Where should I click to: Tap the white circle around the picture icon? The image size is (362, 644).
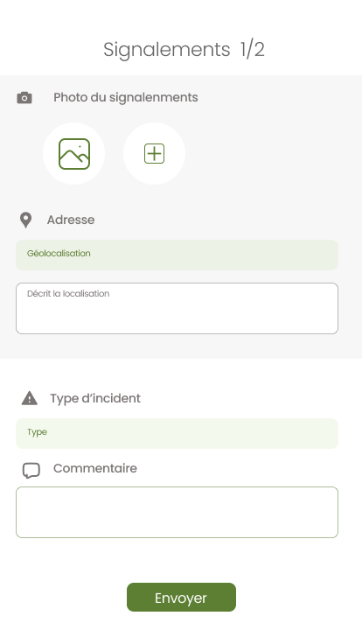click(73, 154)
